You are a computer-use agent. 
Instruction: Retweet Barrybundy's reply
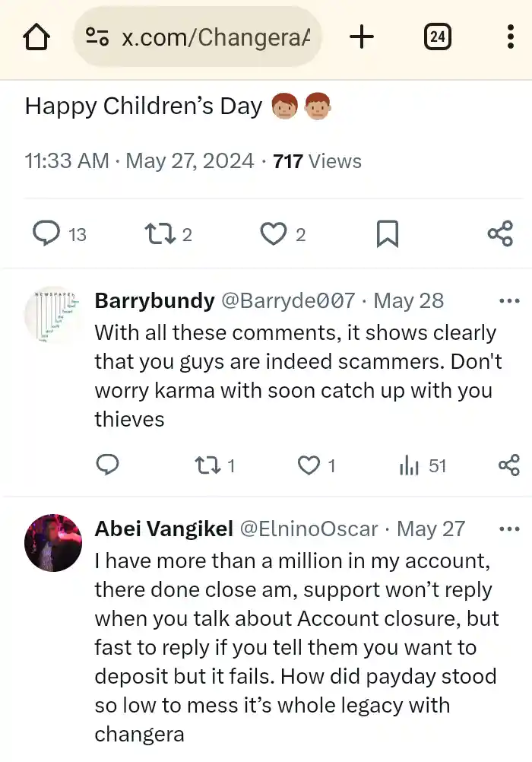(205, 465)
